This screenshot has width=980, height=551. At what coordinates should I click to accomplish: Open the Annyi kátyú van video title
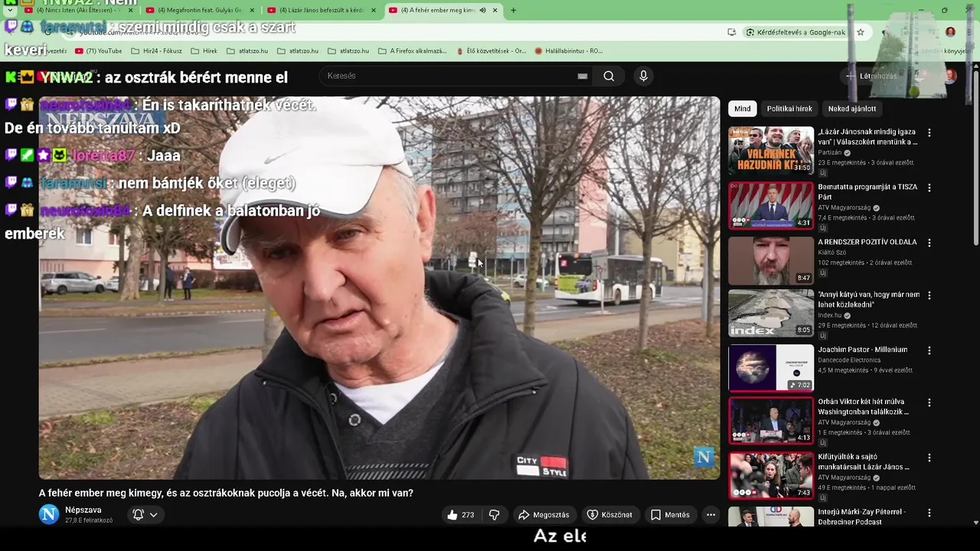pos(869,299)
